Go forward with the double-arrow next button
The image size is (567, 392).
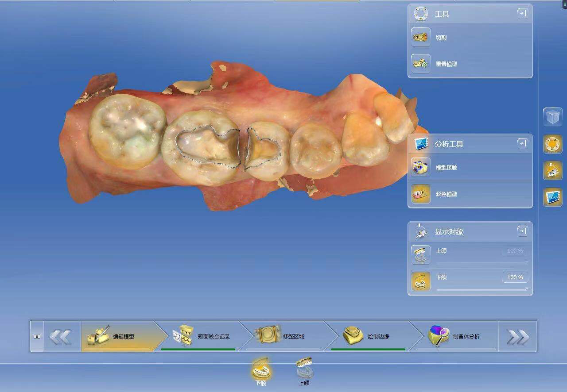coord(517,337)
